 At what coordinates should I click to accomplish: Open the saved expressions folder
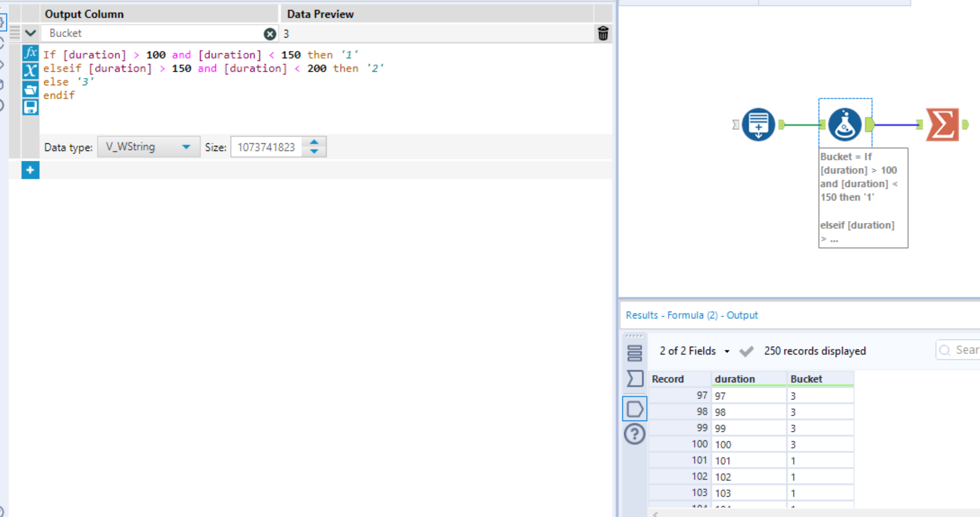pos(30,89)
